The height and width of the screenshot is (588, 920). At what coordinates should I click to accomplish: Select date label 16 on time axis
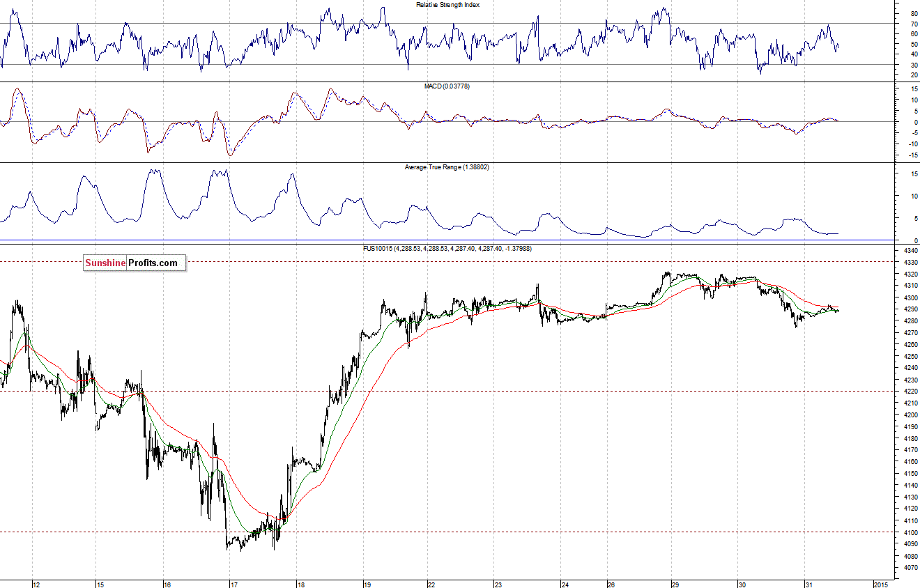[x=167, y=584]
